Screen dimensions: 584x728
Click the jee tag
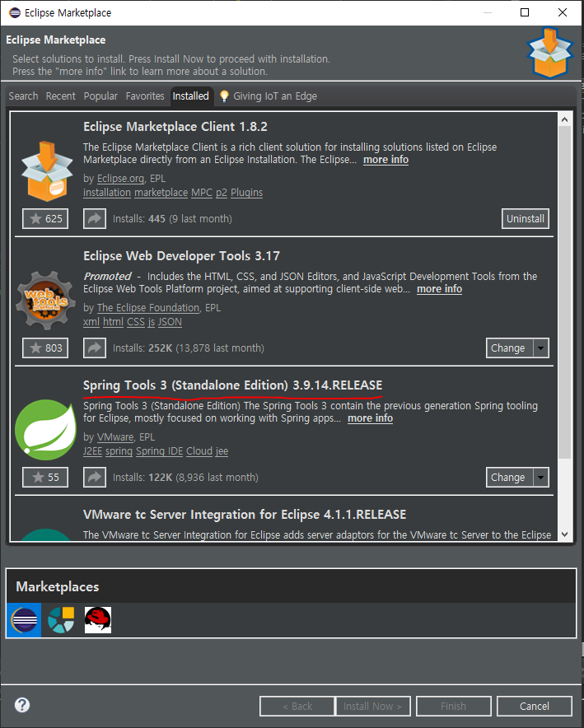tap(222, 451)
